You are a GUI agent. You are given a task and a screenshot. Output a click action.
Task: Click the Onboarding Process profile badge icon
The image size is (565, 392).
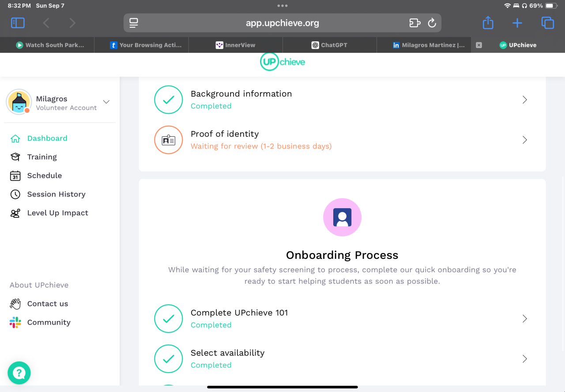tap(342, 217)
